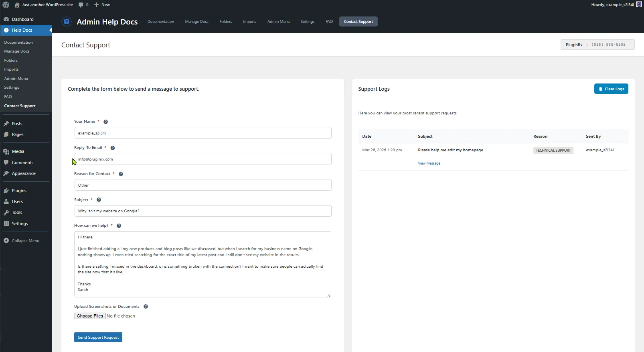Click the user avatar in admin bar
The width and height of the screenshot is (644, 352).
pyautogui.click(x=639, y=5)
